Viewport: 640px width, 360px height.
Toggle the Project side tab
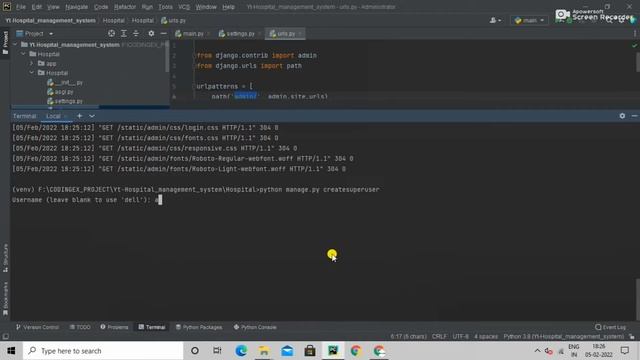coord(5,42)
